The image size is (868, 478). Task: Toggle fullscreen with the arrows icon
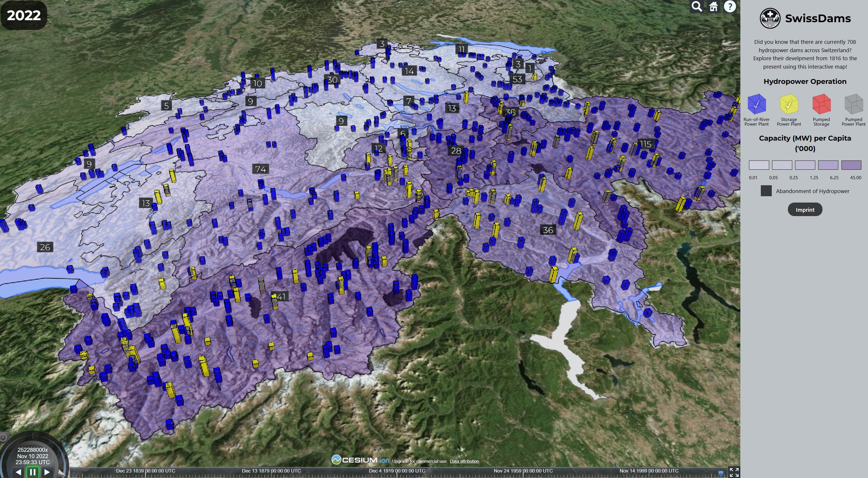734,472
